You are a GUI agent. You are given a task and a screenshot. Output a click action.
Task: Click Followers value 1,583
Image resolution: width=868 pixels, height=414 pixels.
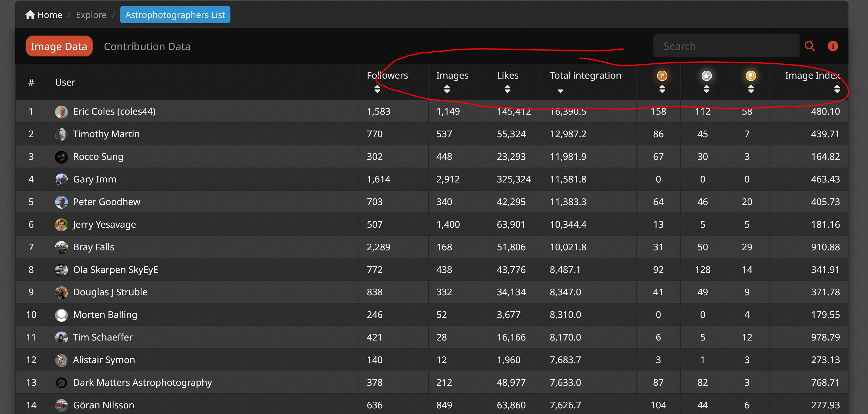(378, 112)
